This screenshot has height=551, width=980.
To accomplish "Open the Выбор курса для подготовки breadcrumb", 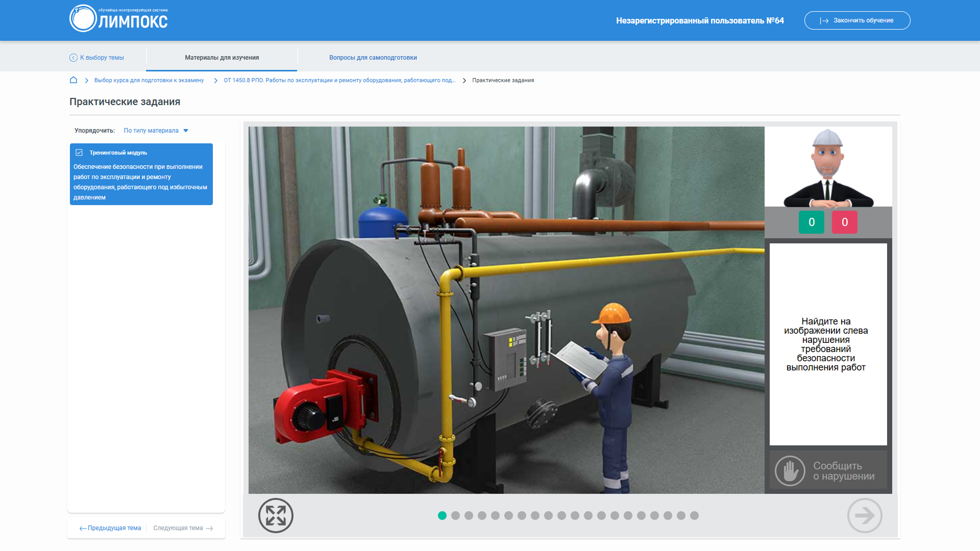I will 149,80.
